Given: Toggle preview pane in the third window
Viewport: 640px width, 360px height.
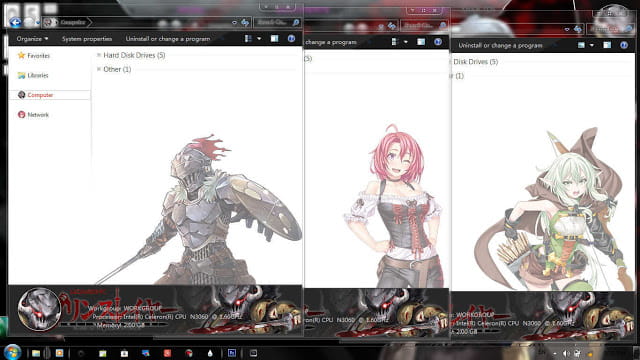Looking at the screenshot, I should pyautogui.click(x=607, y=45).
